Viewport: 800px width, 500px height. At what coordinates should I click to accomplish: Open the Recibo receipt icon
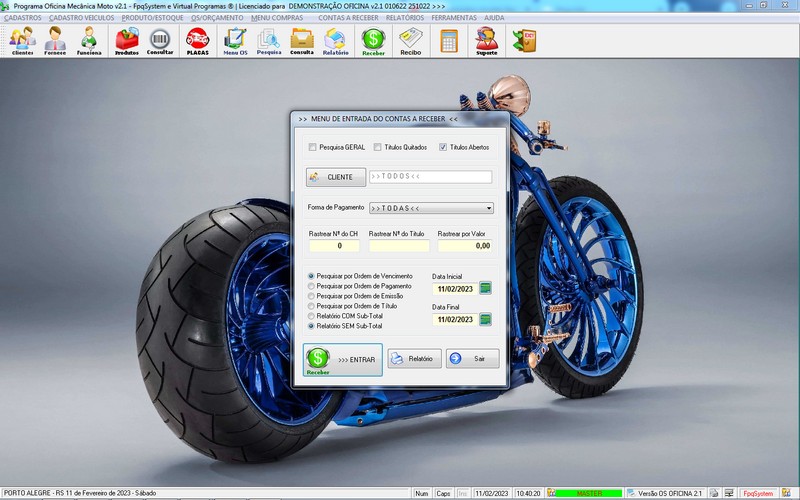[411, 41]
